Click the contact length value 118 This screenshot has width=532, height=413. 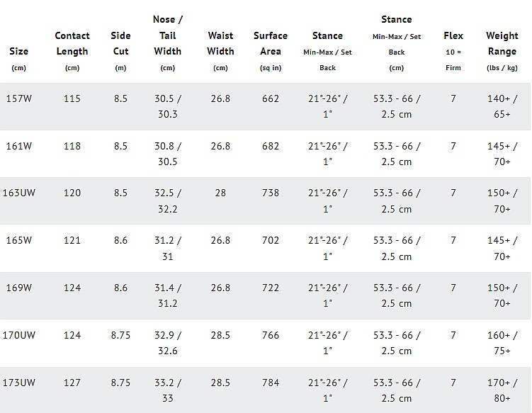click(x=72, y=146)
